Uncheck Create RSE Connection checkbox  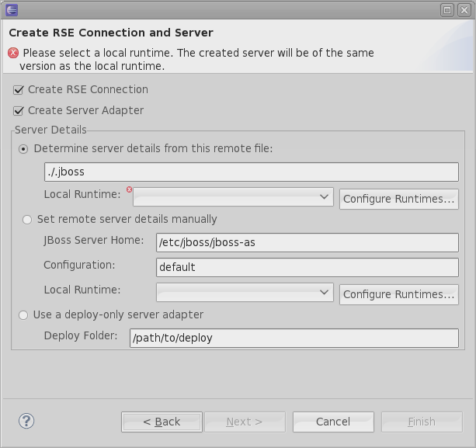coord(19,90)
